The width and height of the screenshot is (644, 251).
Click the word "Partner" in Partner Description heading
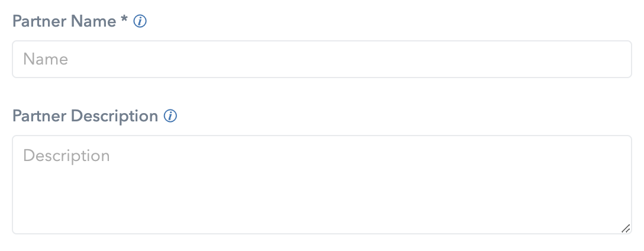pos(40,116)
